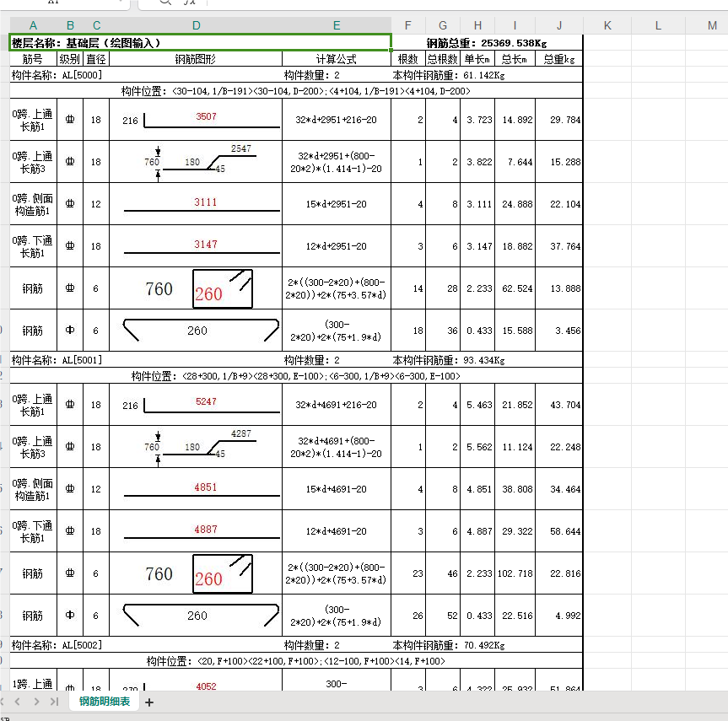
Task: Select the rebar shape cell showing 3507
Action: coord(196,120)
